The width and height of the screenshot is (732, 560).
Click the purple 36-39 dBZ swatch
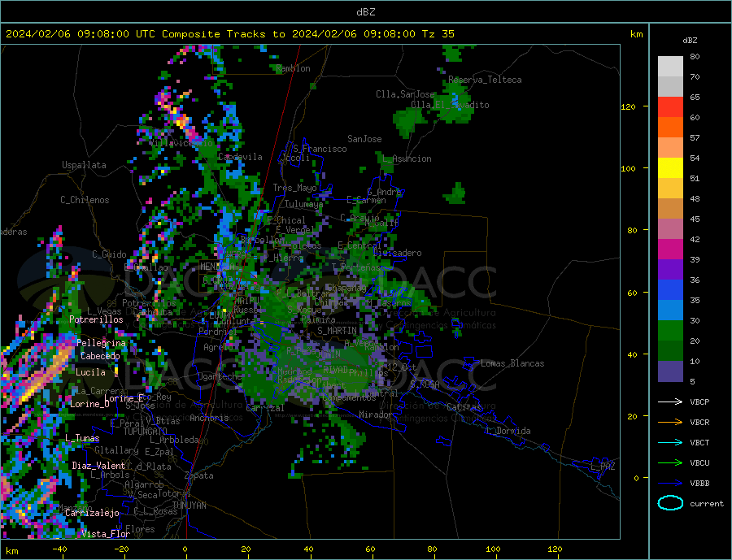click(670, 270)
